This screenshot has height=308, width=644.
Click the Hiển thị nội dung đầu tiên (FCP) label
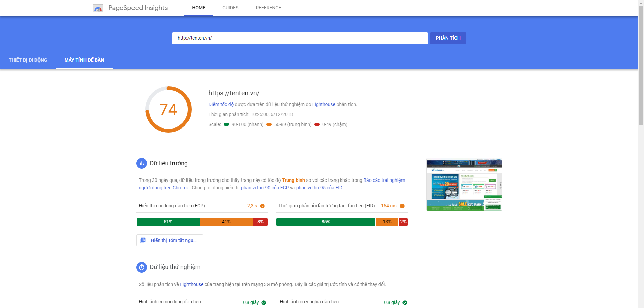[172, 206]
